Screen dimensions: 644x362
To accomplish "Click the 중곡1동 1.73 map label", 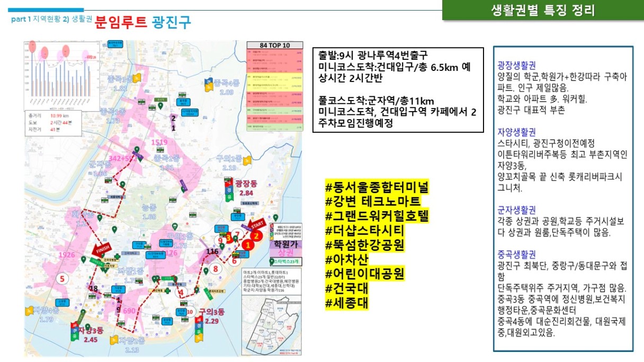I will pos(114,116).
